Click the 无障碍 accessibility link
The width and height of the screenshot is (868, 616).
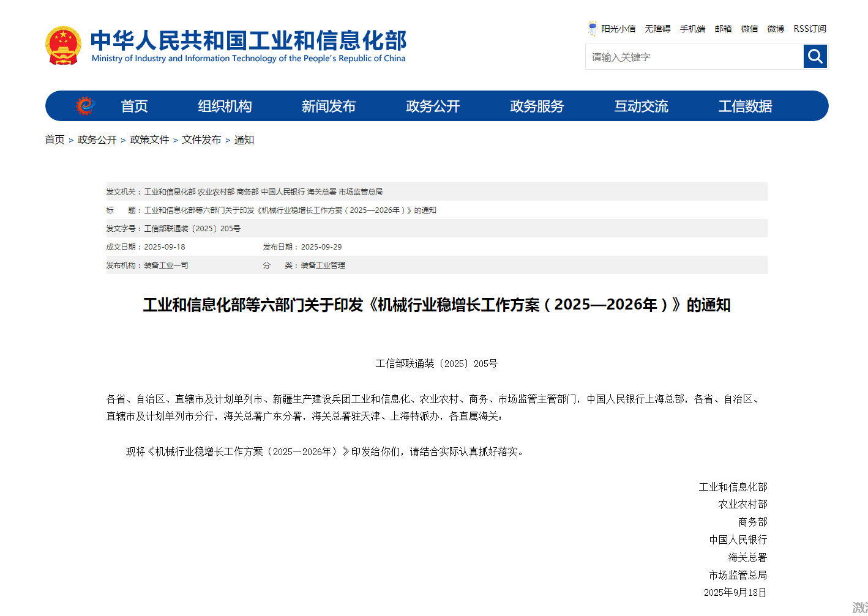tap(657, 29)
